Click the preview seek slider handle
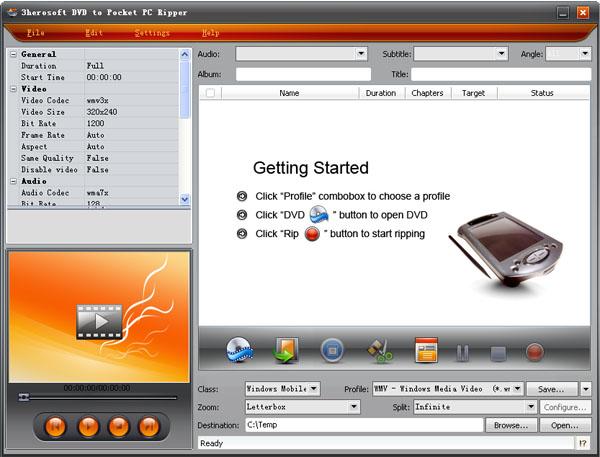Screen dimensions: 600x457 24,397
